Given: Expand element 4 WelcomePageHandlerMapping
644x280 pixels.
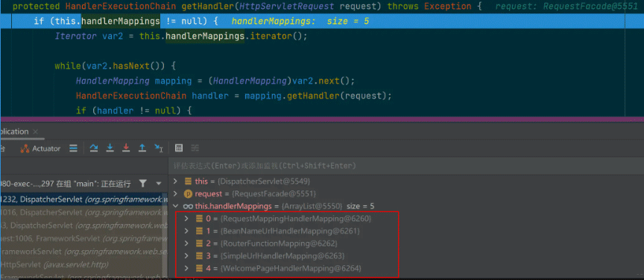Looking at the screenshot, I should [x=187, y=269].
